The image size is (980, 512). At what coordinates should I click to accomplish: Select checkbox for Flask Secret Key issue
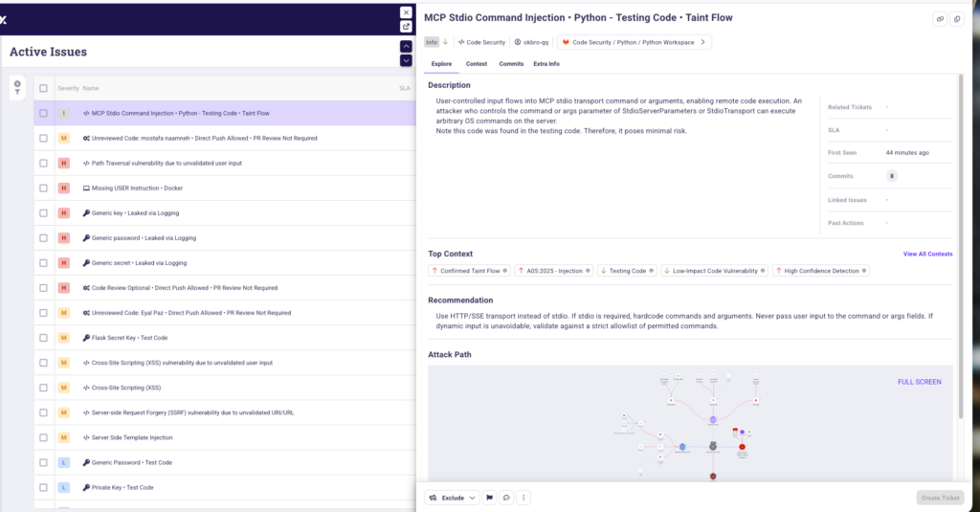point(43,338)
